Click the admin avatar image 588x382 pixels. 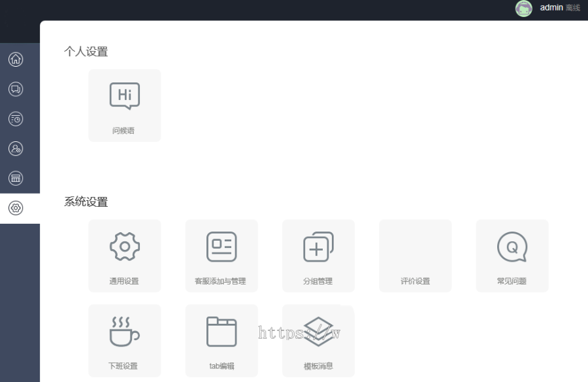click(x=524, y=9)
